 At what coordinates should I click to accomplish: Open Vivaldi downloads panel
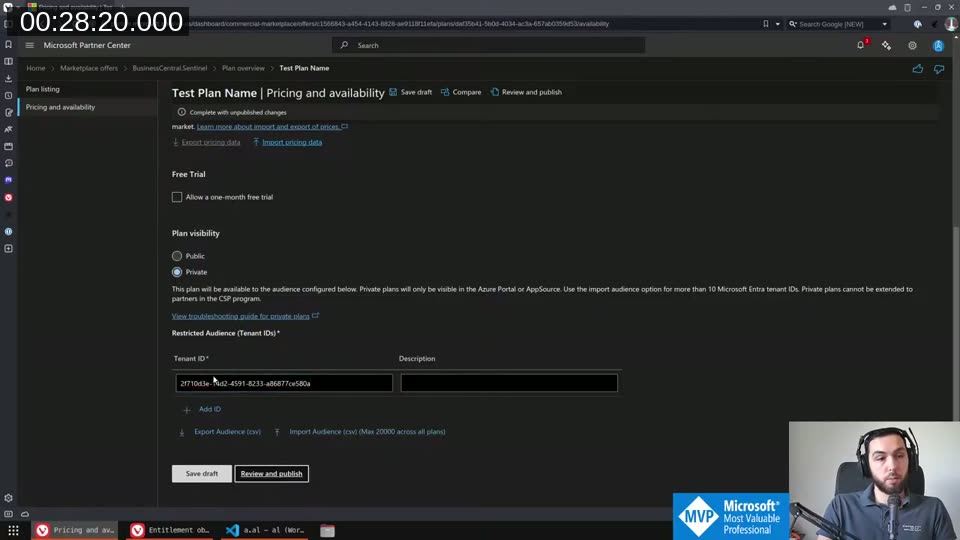(x=9, y=78)
